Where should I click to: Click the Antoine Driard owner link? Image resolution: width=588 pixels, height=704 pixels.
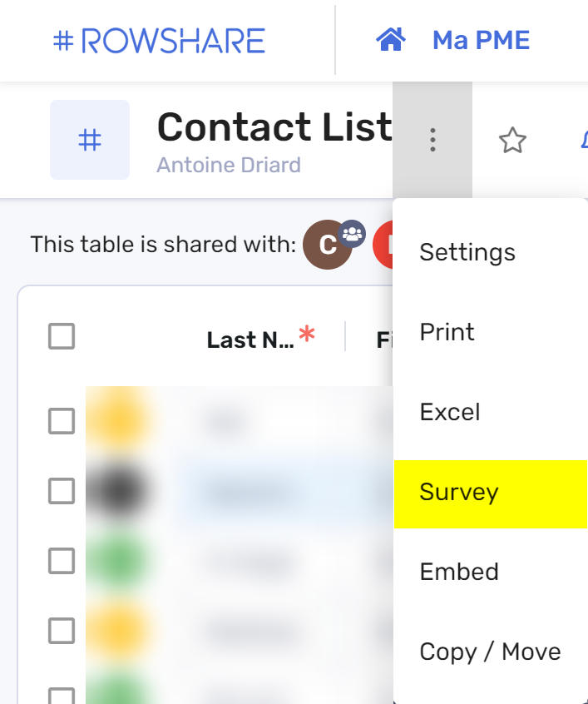(x=229, y=165)
